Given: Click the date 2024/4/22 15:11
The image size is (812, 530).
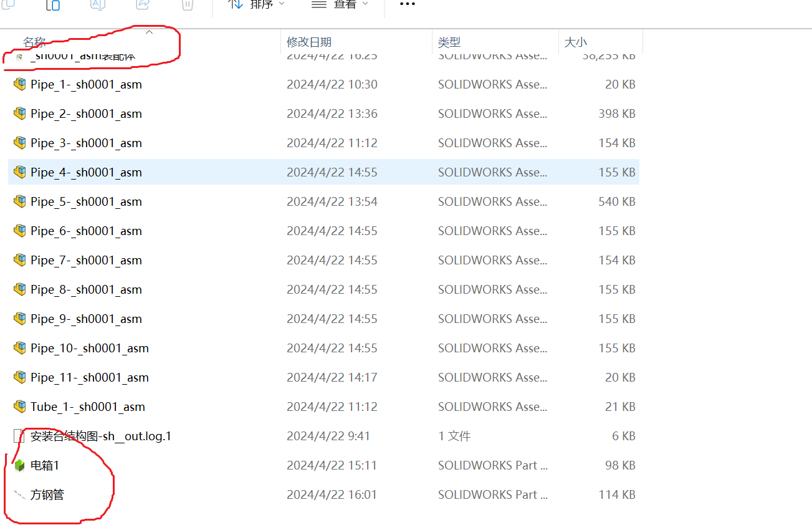Looking at the screenshot, I should coord(332,465).
